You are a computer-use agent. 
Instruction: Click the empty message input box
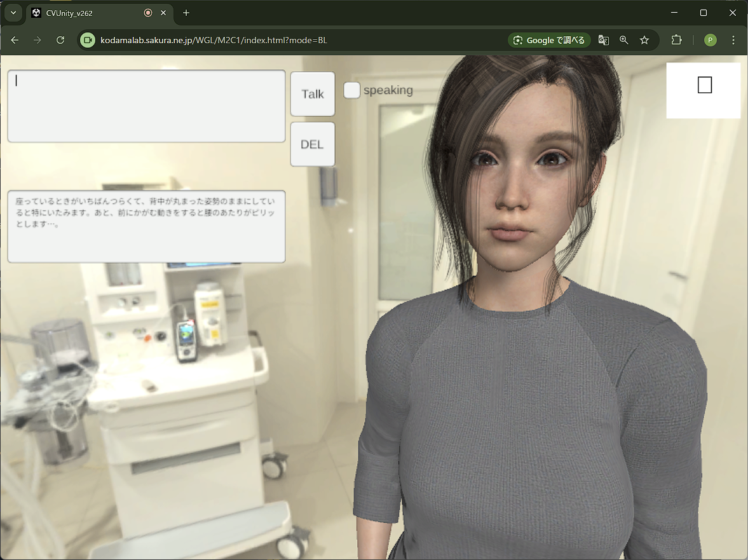click(x=146, y=106)
